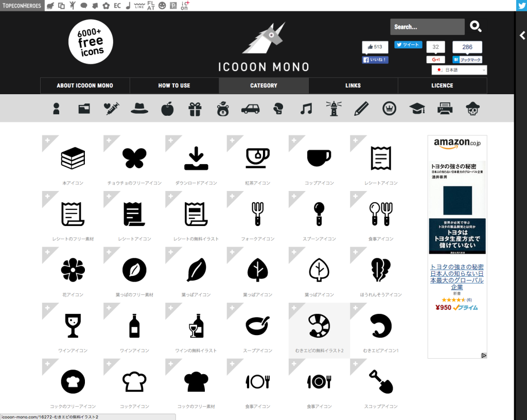The width and height of the screenshot is (527, 420).
Task: Expand the right side panel arrow
Action: [x=522, y=36]
